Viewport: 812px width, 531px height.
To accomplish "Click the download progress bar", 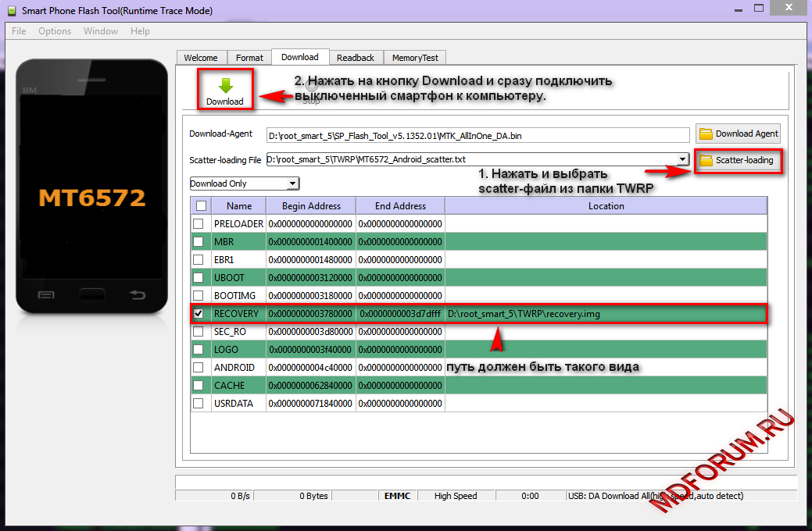I will point(486,481).
